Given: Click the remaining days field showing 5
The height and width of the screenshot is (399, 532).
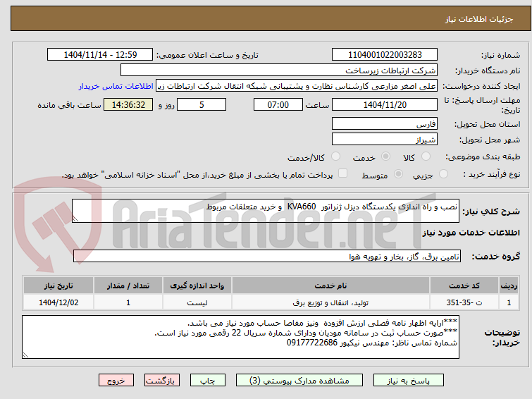Looking at the screenshot, I should [x=202, y=104].
